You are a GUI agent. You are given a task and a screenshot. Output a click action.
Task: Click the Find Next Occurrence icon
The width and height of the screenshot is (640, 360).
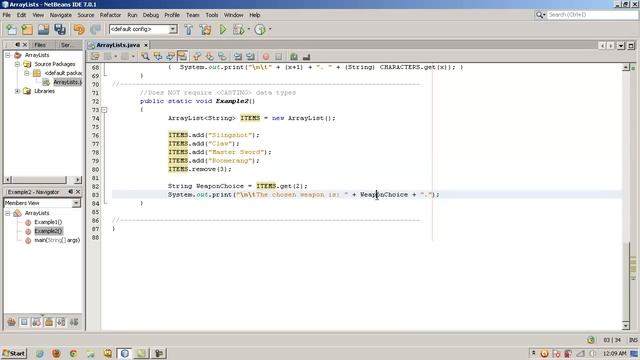click(x=170, y=56)
